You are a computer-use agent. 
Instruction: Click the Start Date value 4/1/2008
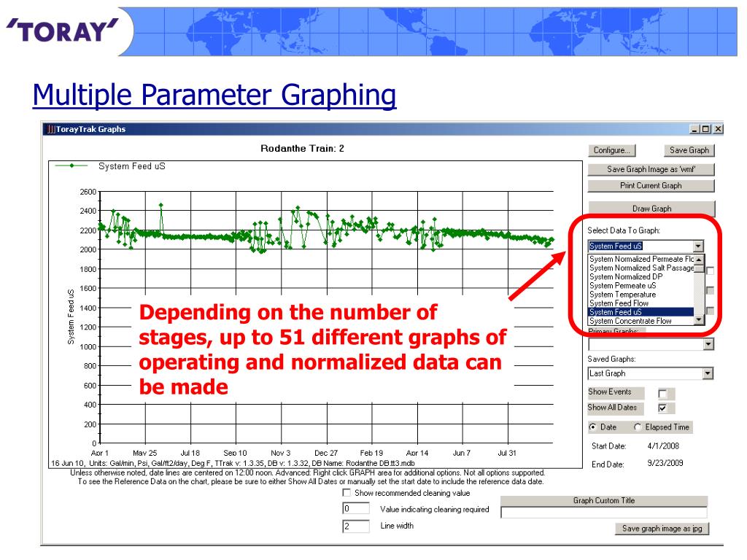663,446
